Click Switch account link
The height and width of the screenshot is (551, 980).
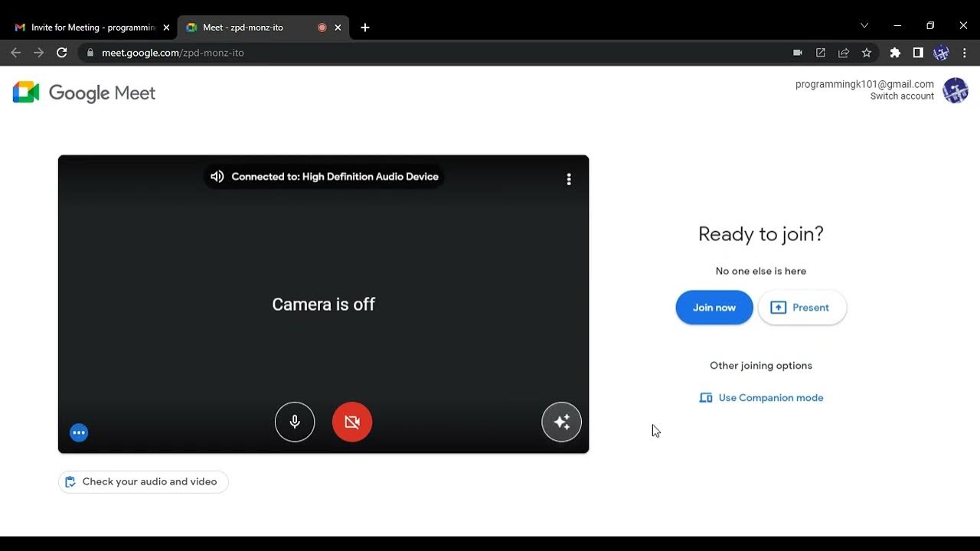click(x=902, y=96)
